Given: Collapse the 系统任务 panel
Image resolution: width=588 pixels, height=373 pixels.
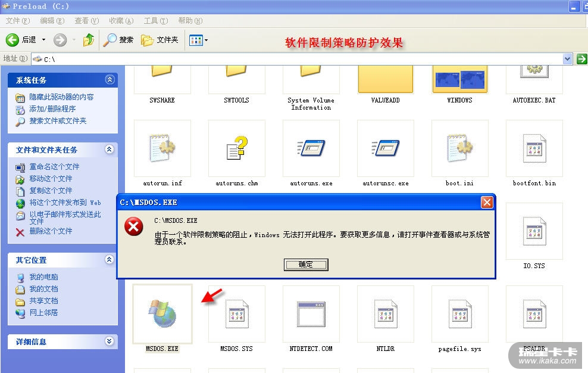Looking at the screenshot, I should click(x=110, y=80).
